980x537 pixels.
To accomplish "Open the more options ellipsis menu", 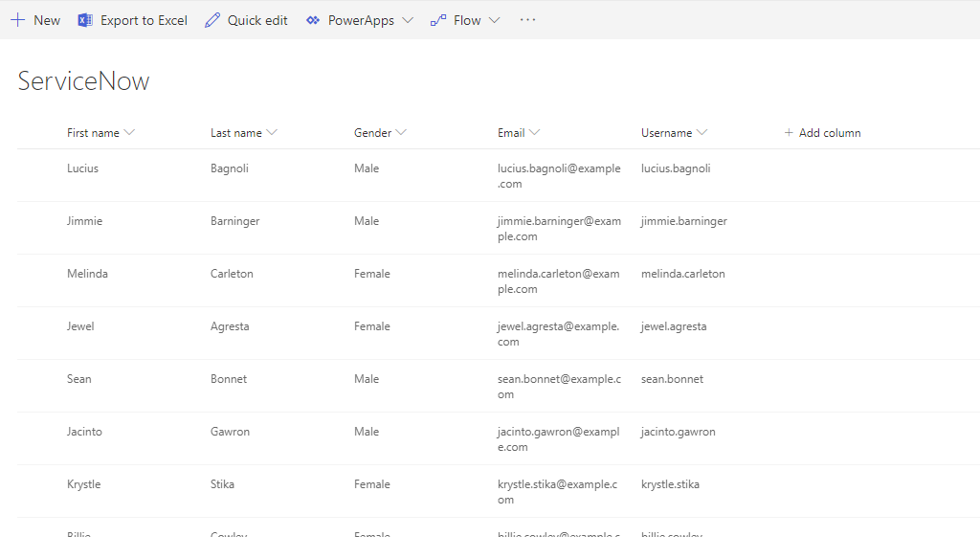I will point(527,20).
